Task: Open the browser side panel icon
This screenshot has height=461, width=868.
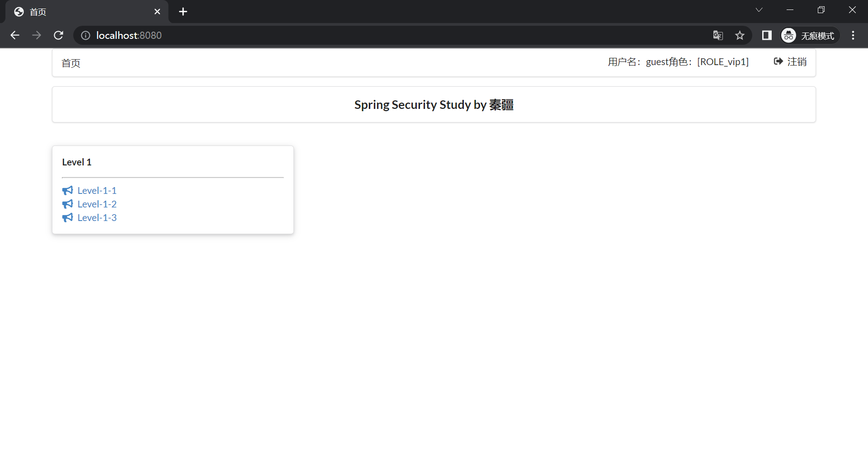Action: [767, 35]
